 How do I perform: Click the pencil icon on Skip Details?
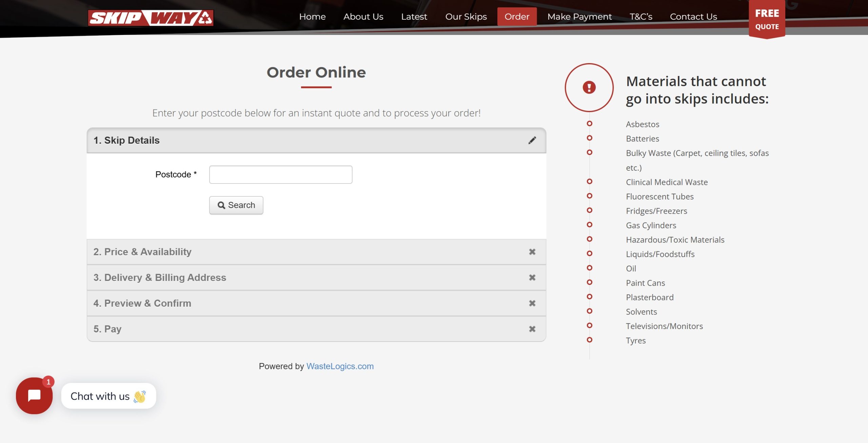(x=532, y=140)
